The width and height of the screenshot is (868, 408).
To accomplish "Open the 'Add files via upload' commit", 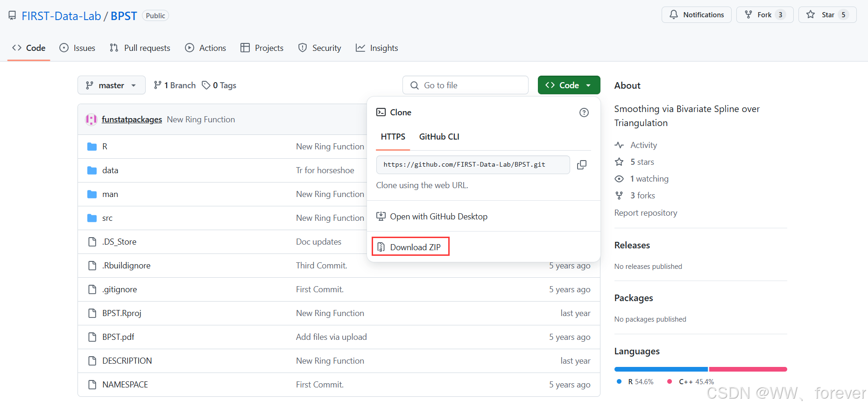I will coord(332,337).
